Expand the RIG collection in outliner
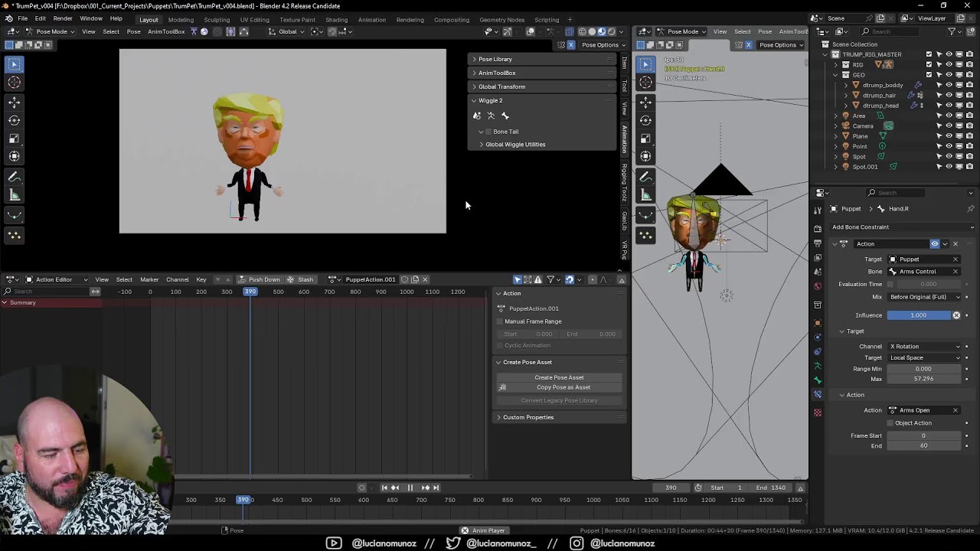This screenshot has height=551, width=980. pos(836,64)
